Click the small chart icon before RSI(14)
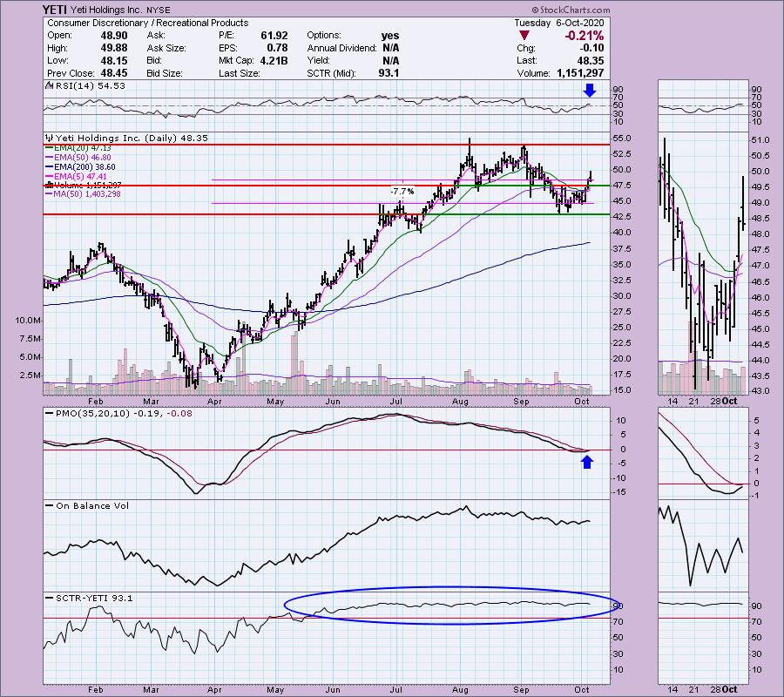Viewport: 784px width, 697px height. tap(49, 85)
